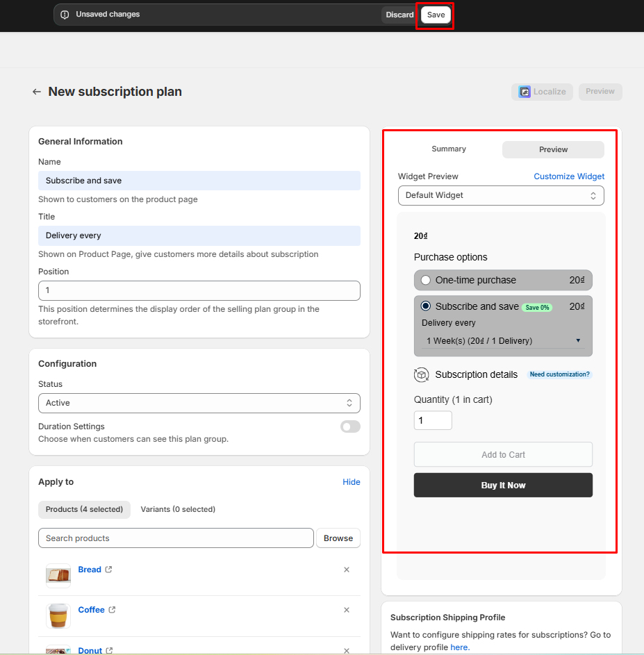Switch to the Summary tab
Image resolution: width=644 pixels, height=655 pixels.
click(x=449, y=149)
